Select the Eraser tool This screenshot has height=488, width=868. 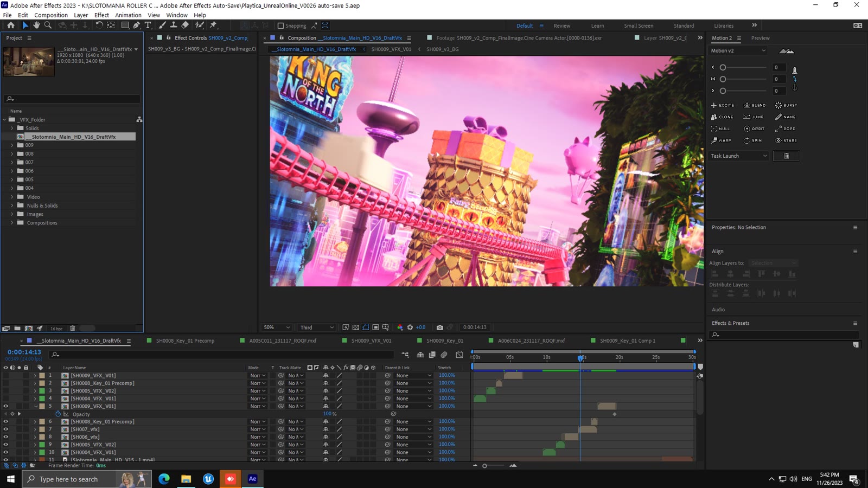(185, 25)
